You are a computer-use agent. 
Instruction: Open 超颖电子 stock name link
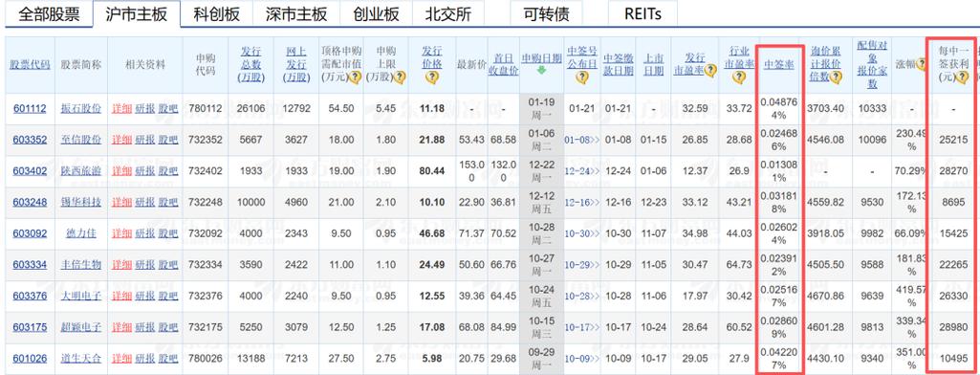point(81,327)
